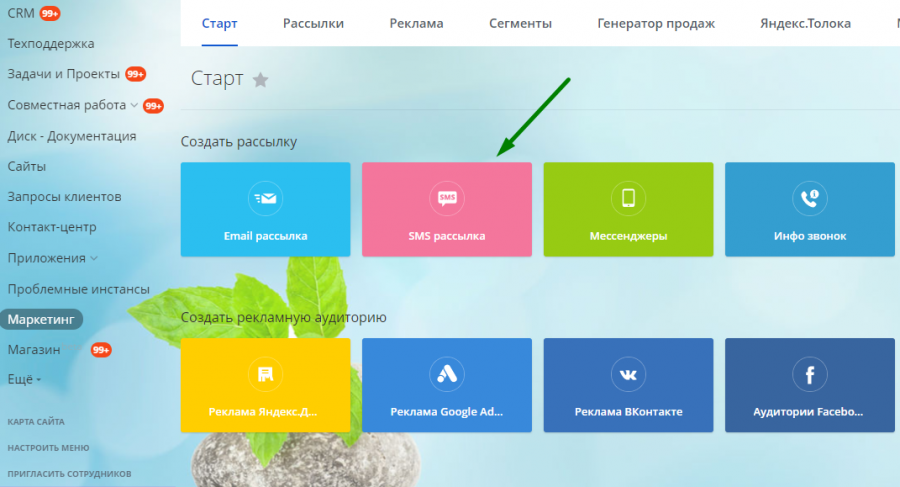Click 99+ badge beside Задачи и Проекты
900x487 pixels.
point(135,74)
